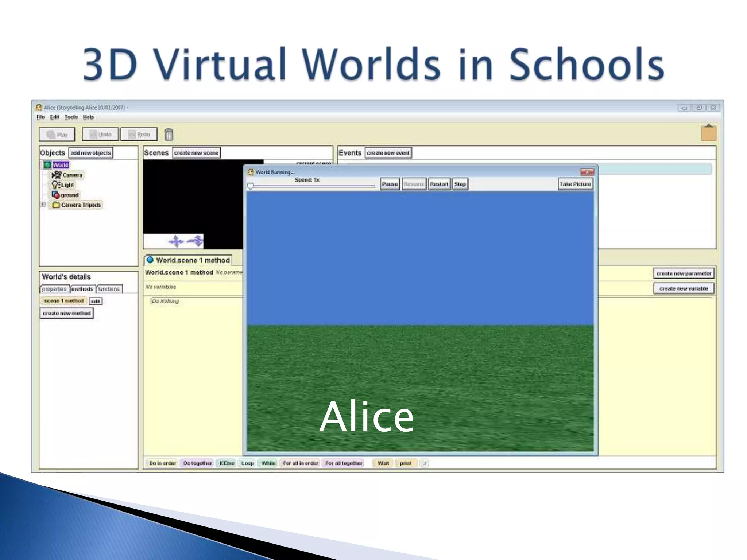Select the ground object in tree
747x560 pixels.
(69, 195)
